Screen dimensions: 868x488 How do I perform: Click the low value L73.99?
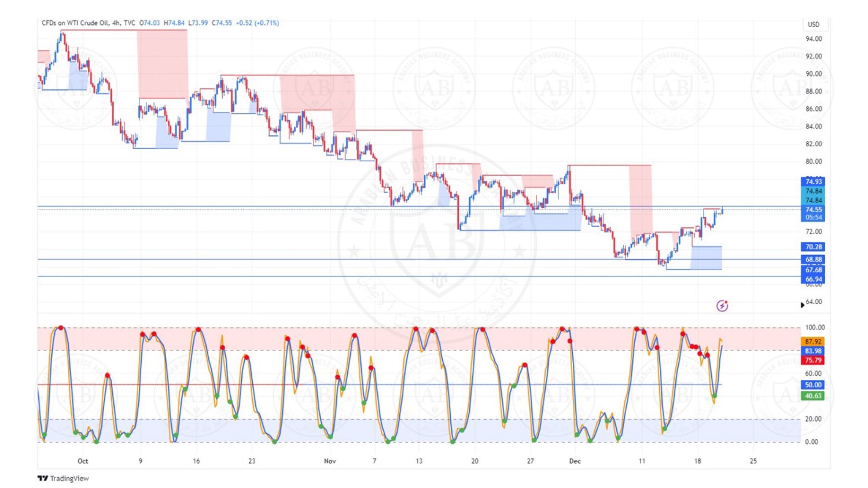tap(198, 23)
